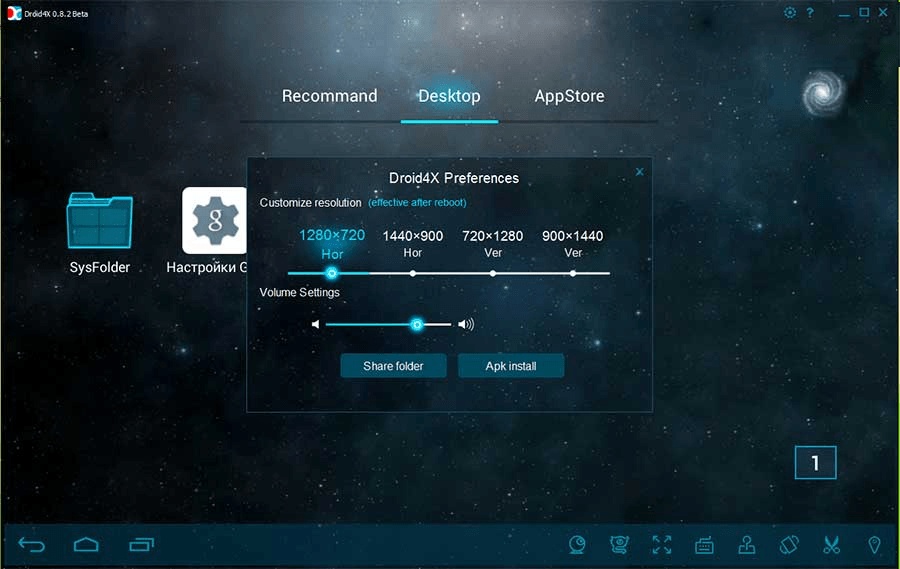Click the Droid4X logo in title bar
The height and width of the screenshot is (569, 900).
click(x=14, y=13)
